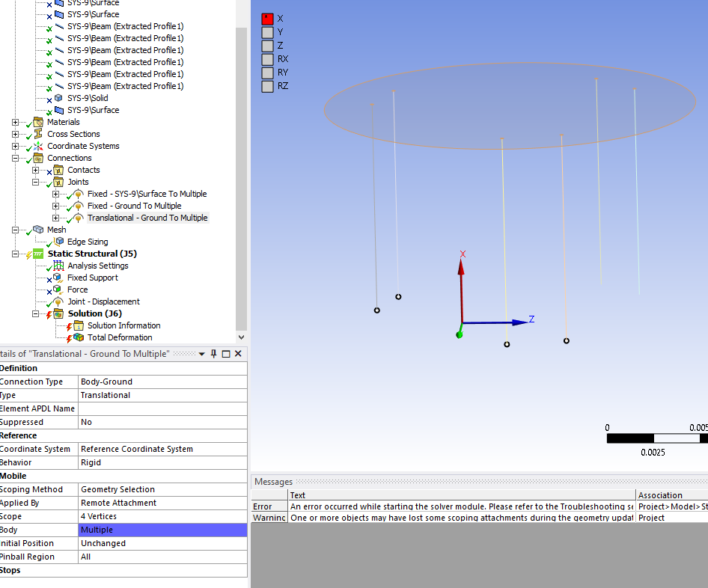Click the Pinball Region value field
The height and width of the screenshot is (588, 708).
tap(162, 557)
